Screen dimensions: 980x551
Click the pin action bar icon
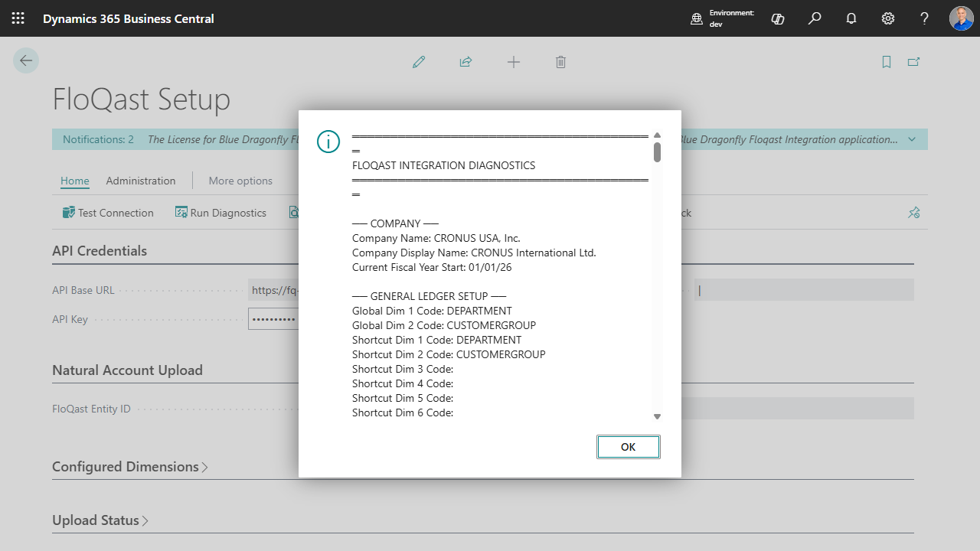coord(913,213)
